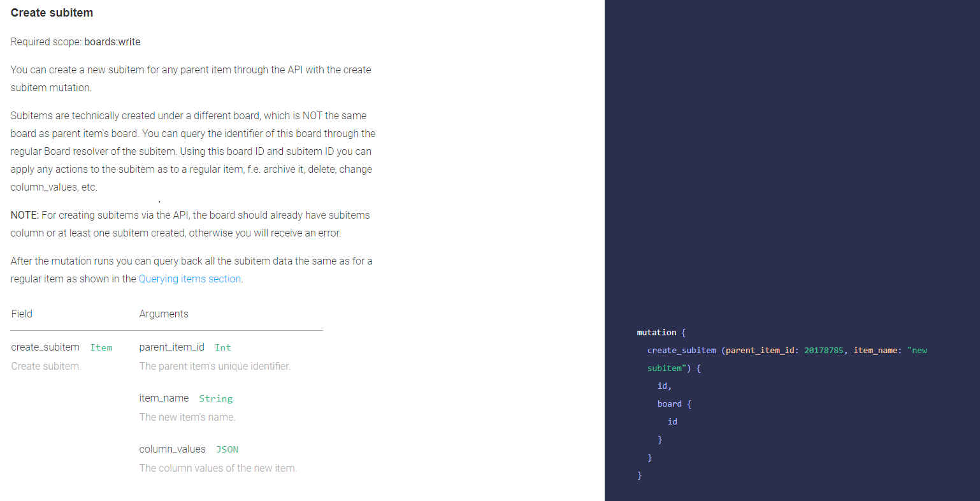Click the Arguments column header
Viewport: 980px width, 501px height.
pos(164,314)
